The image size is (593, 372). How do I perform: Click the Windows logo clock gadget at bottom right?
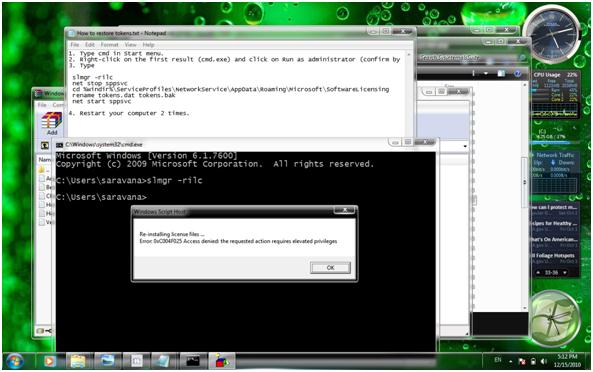[x=554, y=318]
